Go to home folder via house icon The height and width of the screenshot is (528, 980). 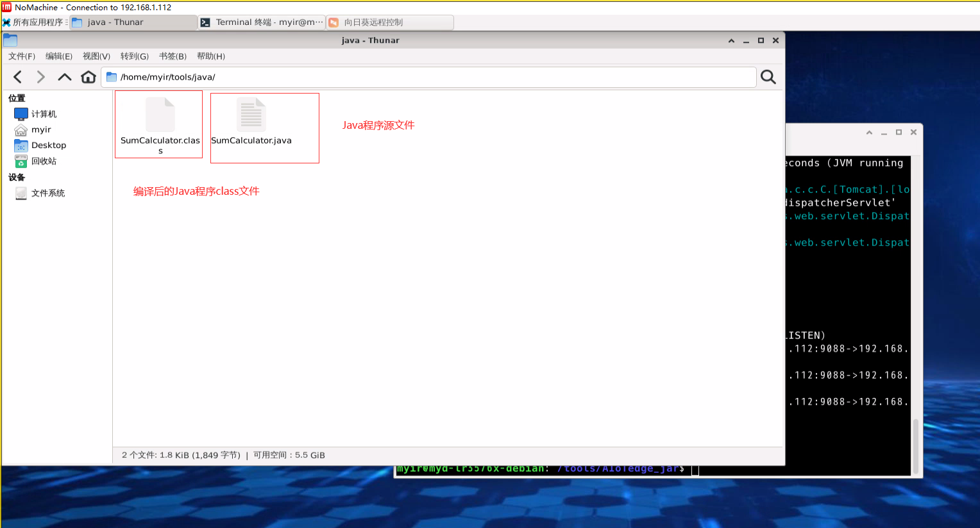pos(89,78)
